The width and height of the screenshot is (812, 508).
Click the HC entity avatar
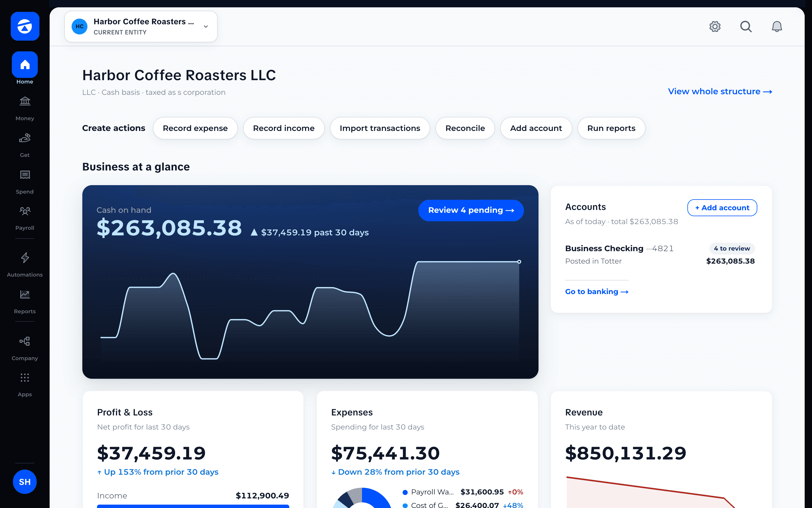pyautogui.click(x=80, y=26)
